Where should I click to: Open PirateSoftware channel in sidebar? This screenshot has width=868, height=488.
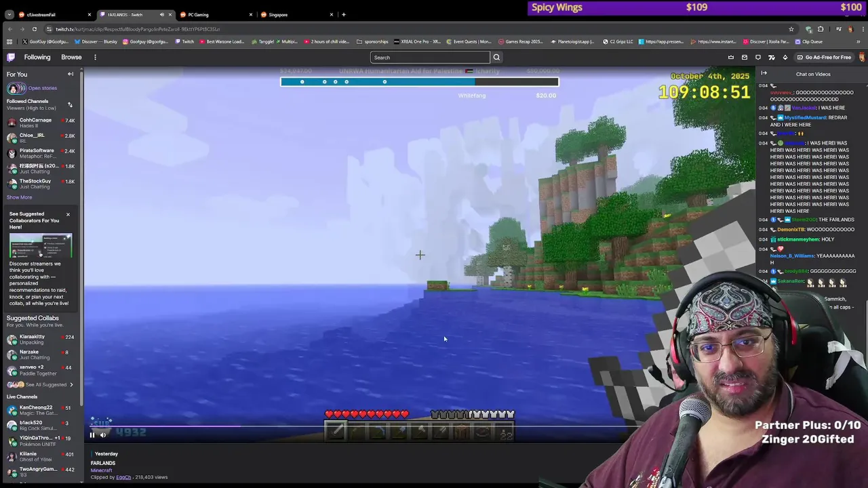coord(41,153)
